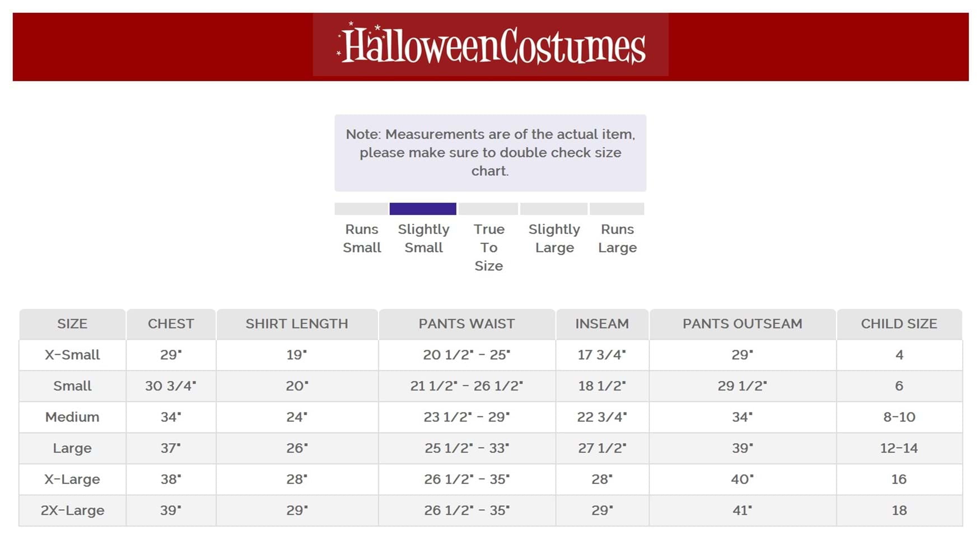This screenshot has width=980, height=545.
Task: Click the Slightly Large fit bar
Action: (554, 209)
